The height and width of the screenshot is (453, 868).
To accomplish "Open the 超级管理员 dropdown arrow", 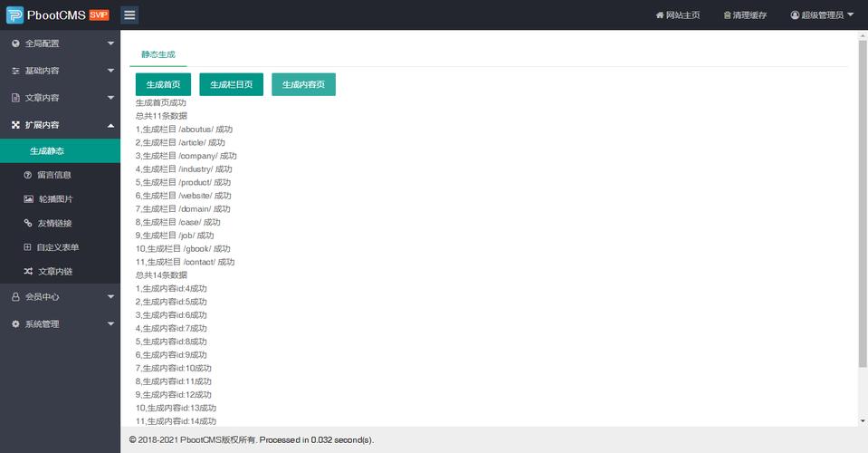I will point(851,15).
